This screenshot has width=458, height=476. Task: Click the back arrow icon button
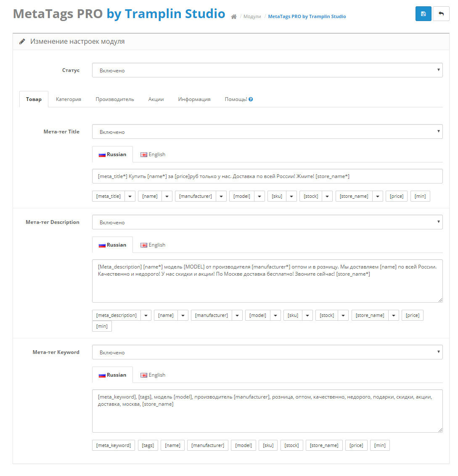(441, 14)
